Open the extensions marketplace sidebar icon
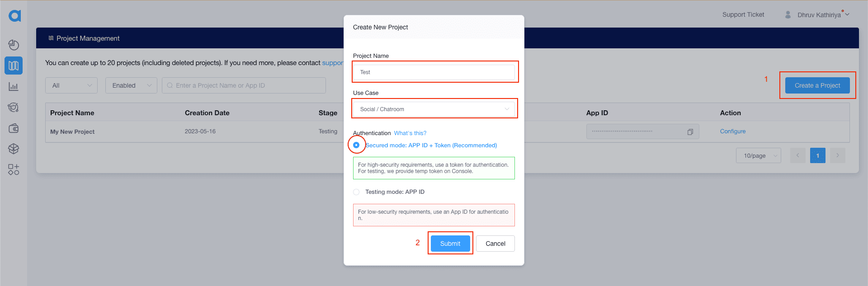 pyautogui.click(x=14, y=169)
